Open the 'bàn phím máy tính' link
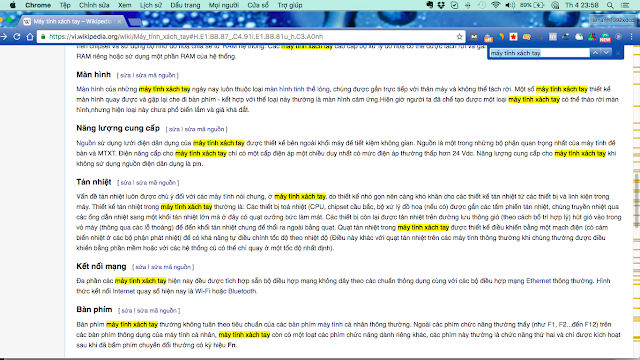Image resolution: width=640 pixels, height=360 pixels. (x=316, y=324)
